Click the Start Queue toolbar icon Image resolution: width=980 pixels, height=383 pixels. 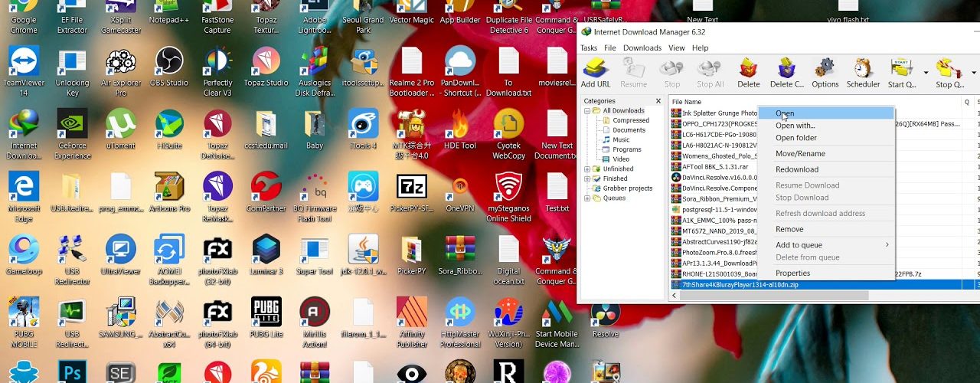901,73
